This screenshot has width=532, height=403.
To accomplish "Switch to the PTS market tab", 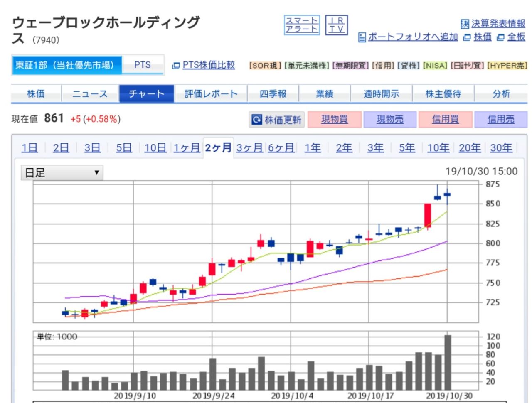I will coord(143,65).
